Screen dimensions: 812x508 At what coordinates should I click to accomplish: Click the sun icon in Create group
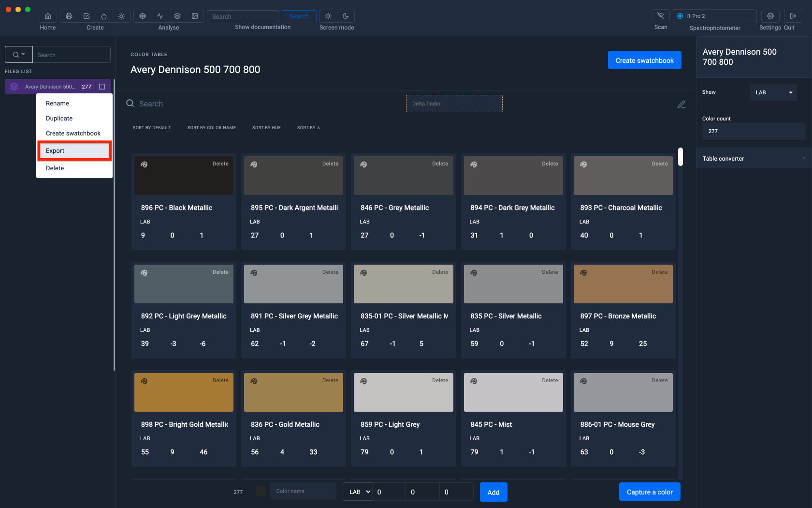121,16
